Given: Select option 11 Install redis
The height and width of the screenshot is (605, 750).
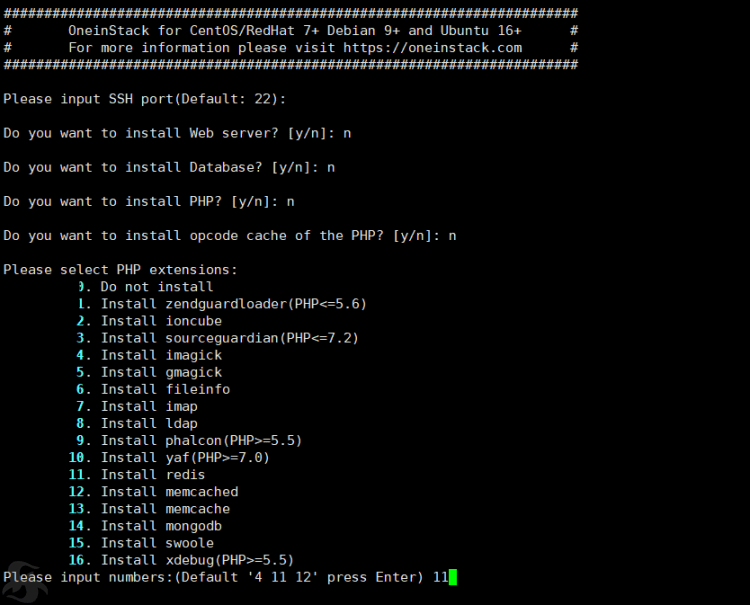Looking at the screenshot, I should (x=137, y=474).
